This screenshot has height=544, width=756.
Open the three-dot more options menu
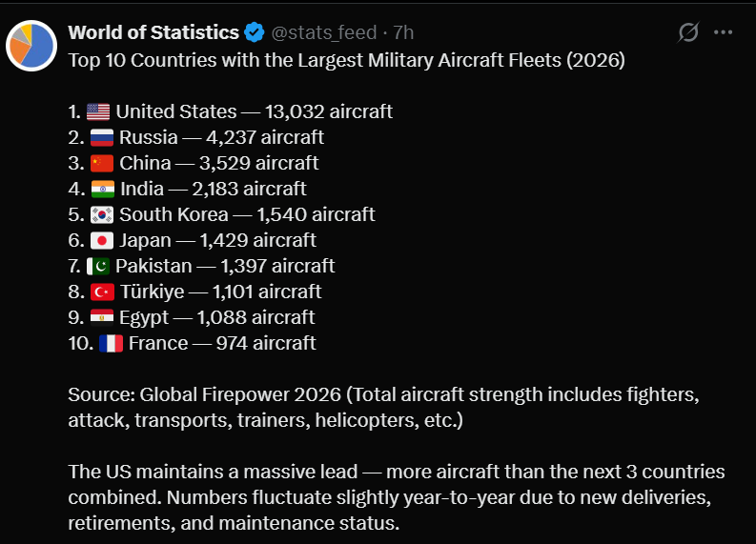[724, 32]
